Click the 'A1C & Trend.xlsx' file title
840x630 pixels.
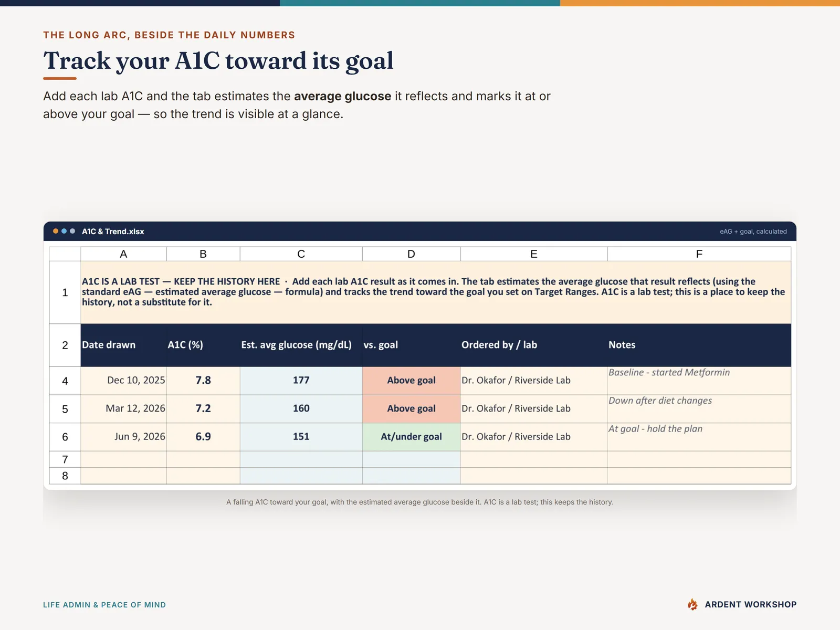coord(113,232)
